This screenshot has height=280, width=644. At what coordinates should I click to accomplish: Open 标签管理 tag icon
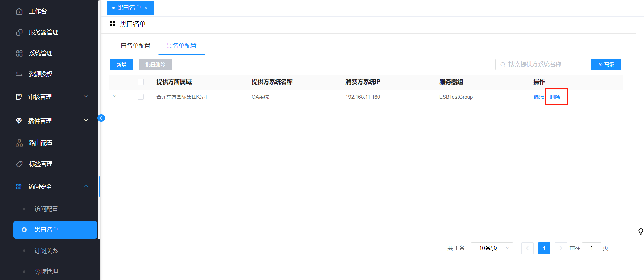tap(19, 164)
